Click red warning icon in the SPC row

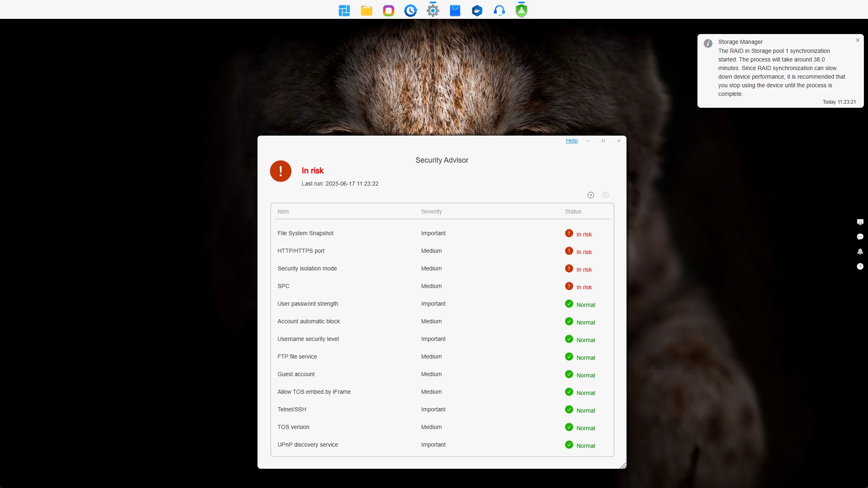click(569, 286)
